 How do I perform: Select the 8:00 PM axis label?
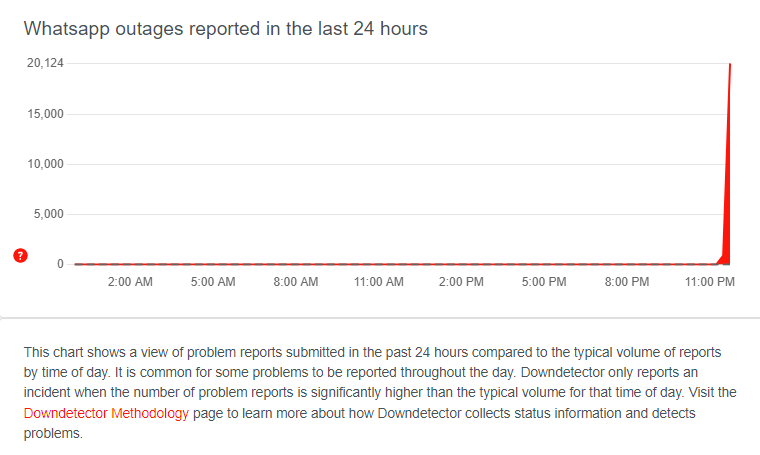point(627,282)
